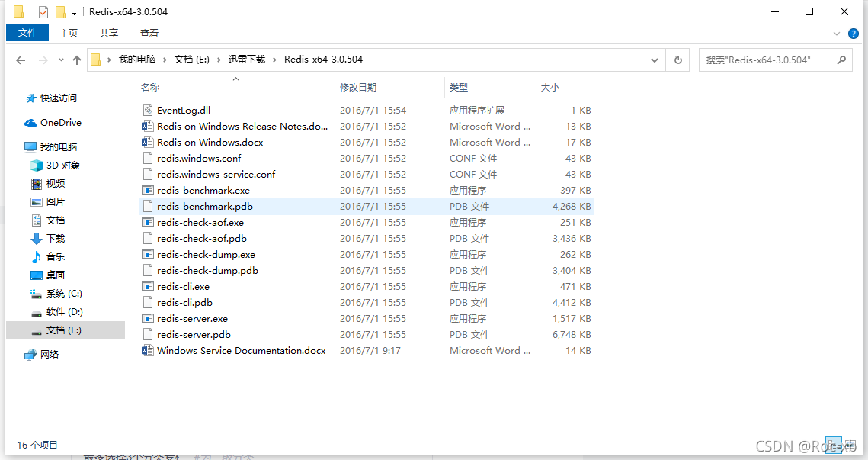The height and width of the screenshot is (460, 868).
Task: Sort by the 修改日期 column header
Action: click(x=358, y=87)
